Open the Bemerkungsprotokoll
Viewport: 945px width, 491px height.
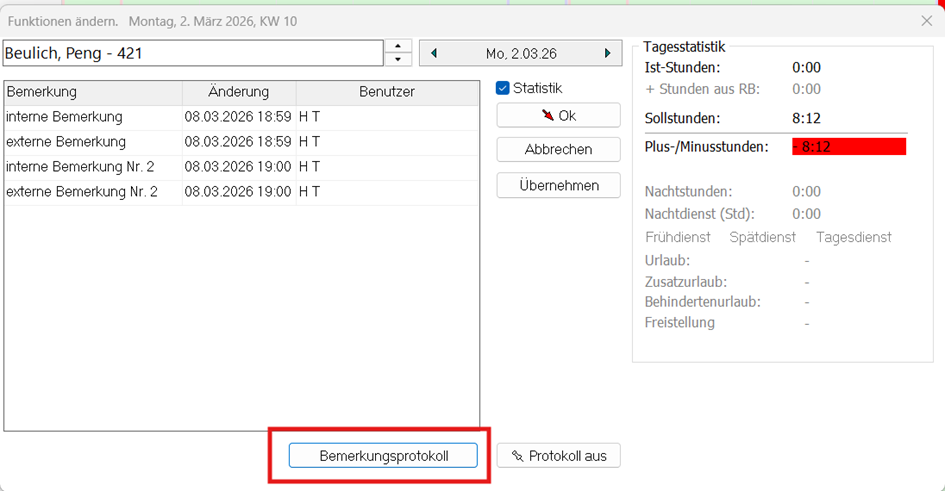tap(383, 456)
